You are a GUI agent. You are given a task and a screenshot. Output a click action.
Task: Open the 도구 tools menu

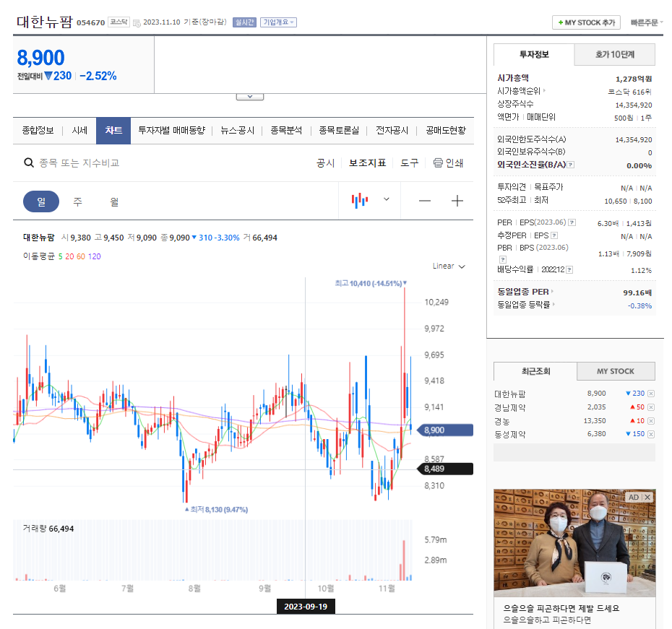pos(409,162)
